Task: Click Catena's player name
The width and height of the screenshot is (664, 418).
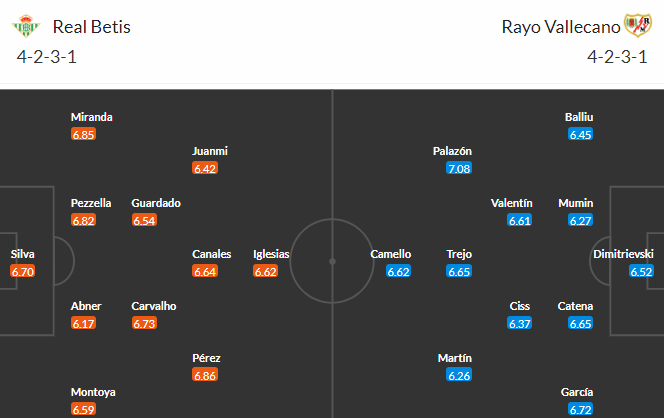Action: [575, 306]
